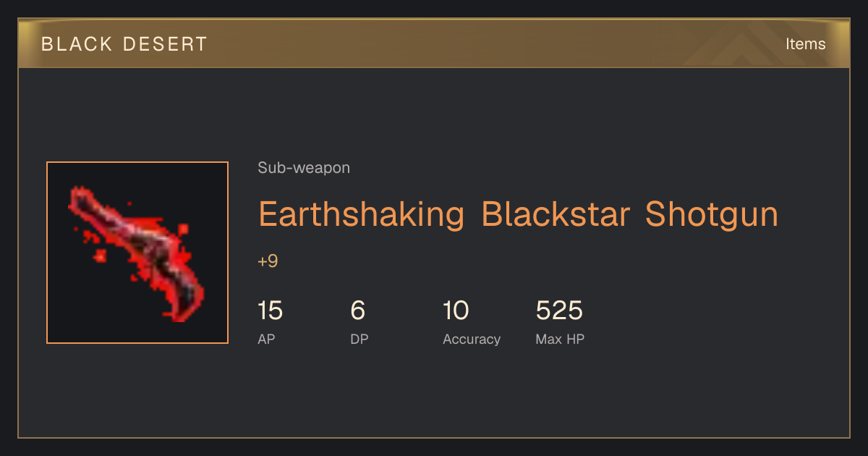
Task: Click the 15 attack power value
Action: (x=270, y=311)
